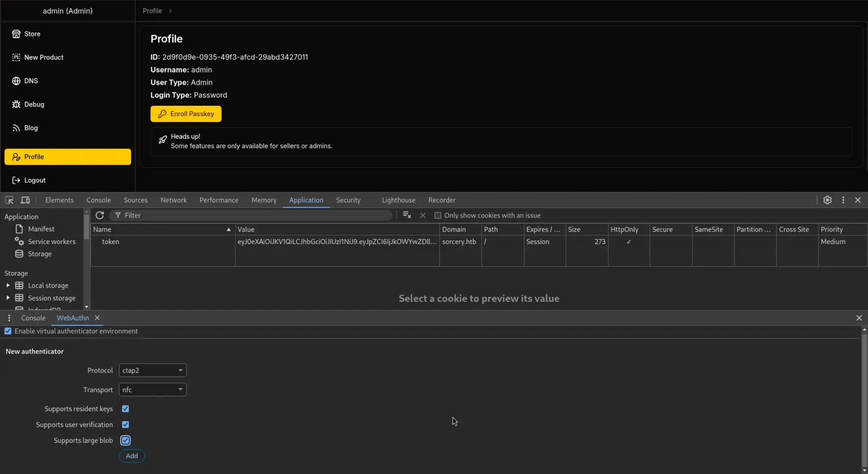Click the inspect element picker icon
868x474 pixels.
click(x=9, y=200)
